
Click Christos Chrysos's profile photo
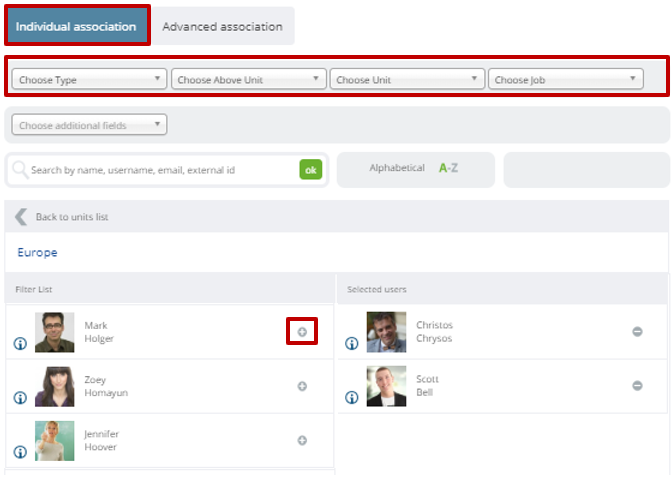pos(386,332)
